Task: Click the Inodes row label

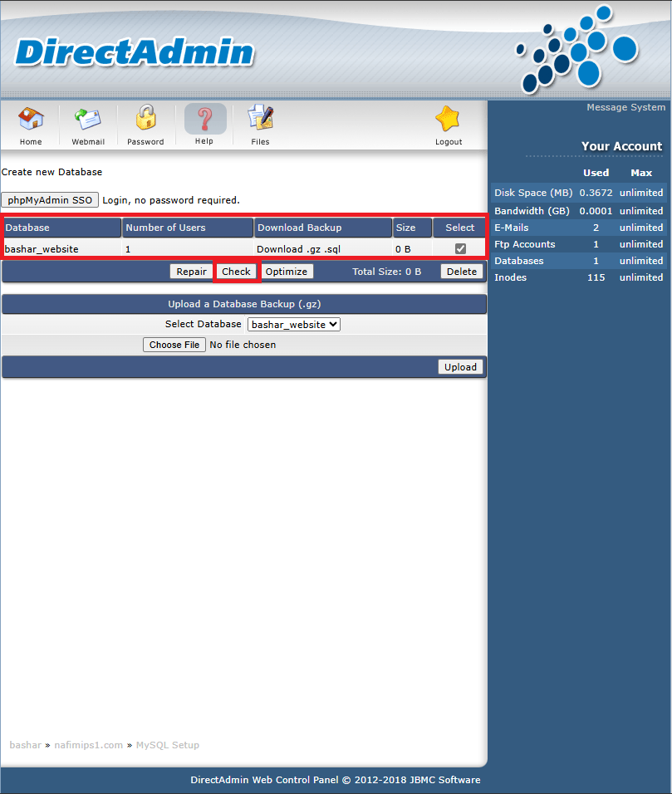Action: pos(511,277)
